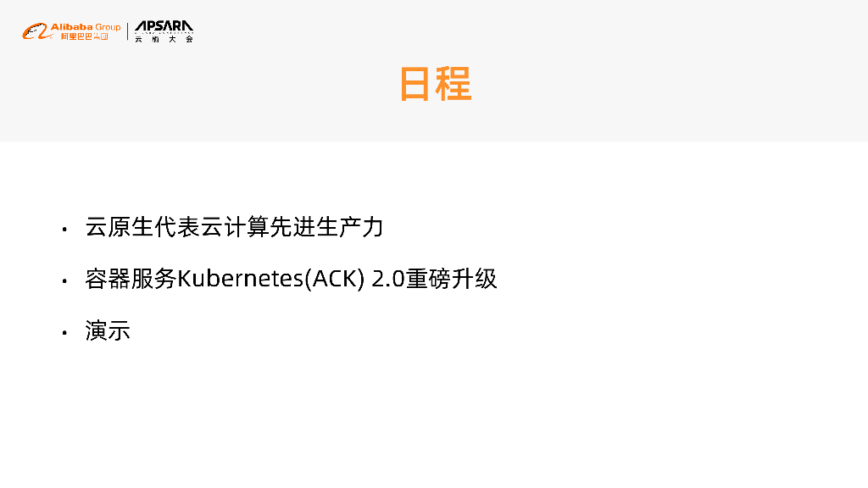The image size is (868, 488).
Task: Click the first bullet dot
Action: 64,229
